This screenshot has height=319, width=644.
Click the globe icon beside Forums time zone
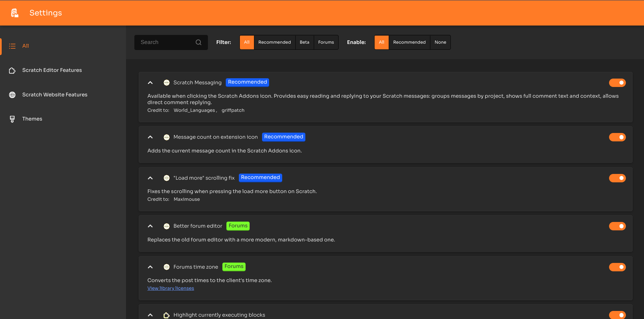(167, 267)
